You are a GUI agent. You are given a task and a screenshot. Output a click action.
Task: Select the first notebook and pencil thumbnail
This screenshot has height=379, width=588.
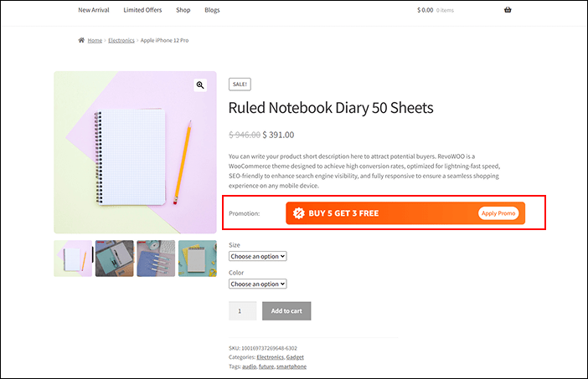click(x=73, y=259)
